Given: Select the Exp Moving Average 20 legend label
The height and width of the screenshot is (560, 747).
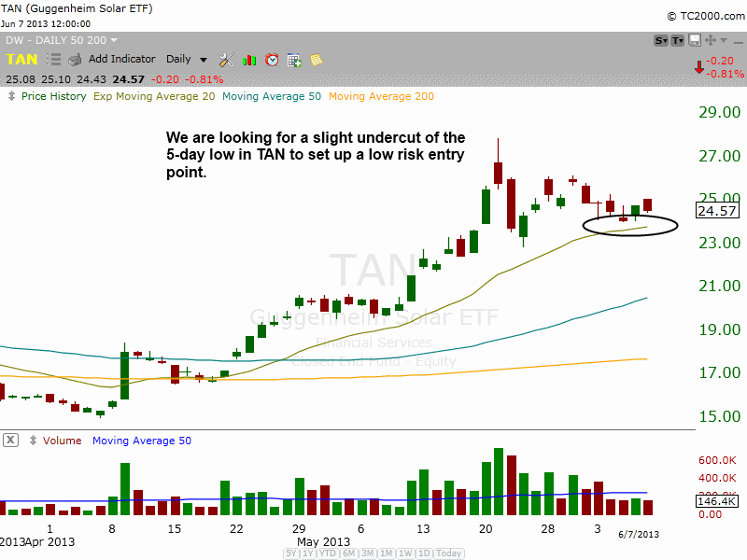Looking at the screenshot, I should click(154, 96).
